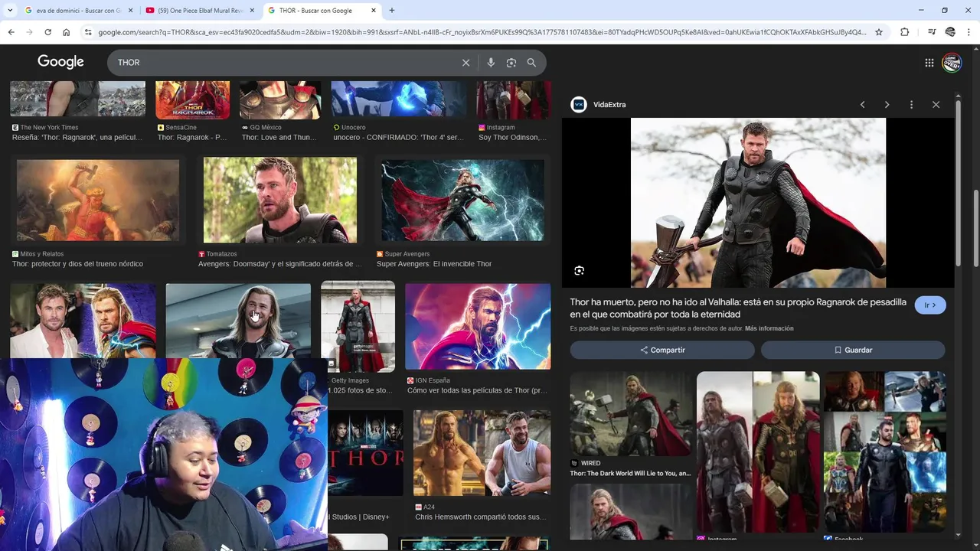Open the Unocero CONFIRMADO Thor 4 link
This screenshot has height=551, width=980.
[x=398, y=138]
